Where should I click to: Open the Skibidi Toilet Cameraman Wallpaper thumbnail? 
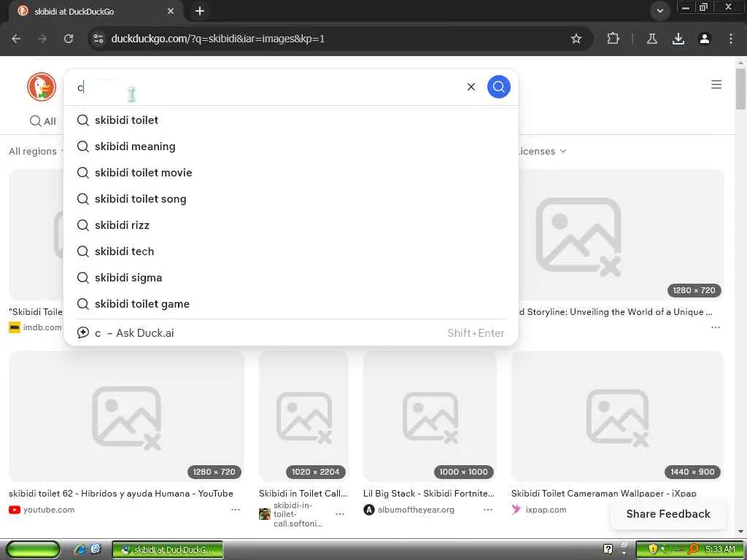point(617,416)
